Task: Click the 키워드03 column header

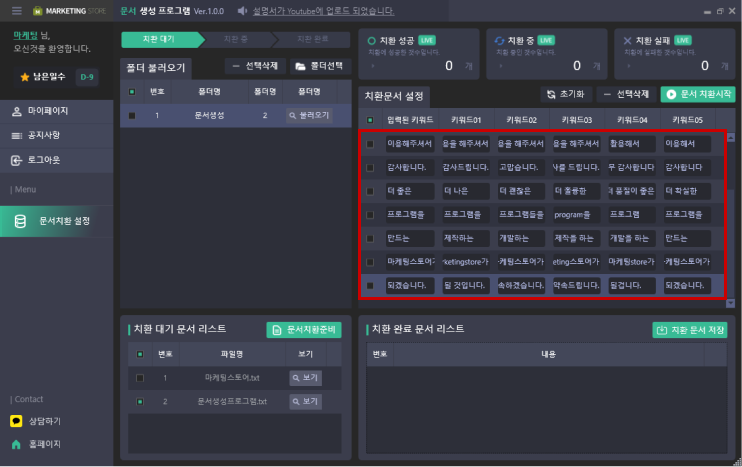Action: click(576, 120)
